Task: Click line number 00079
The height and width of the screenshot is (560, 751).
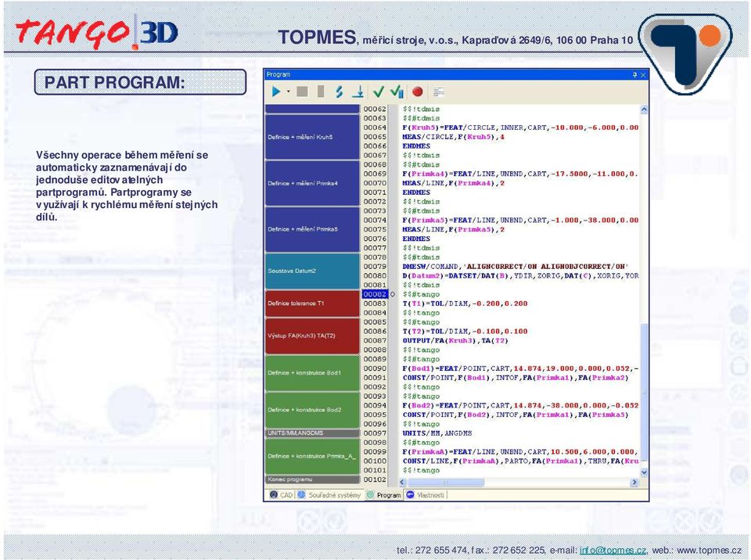Action: tap(375, 267)
